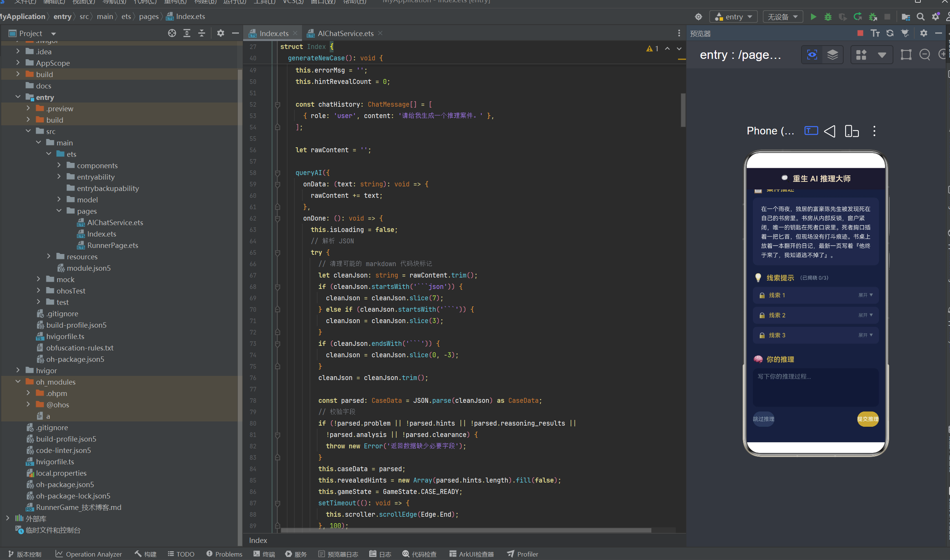Click the Tt font icon in the previewer header

point(875,33)
